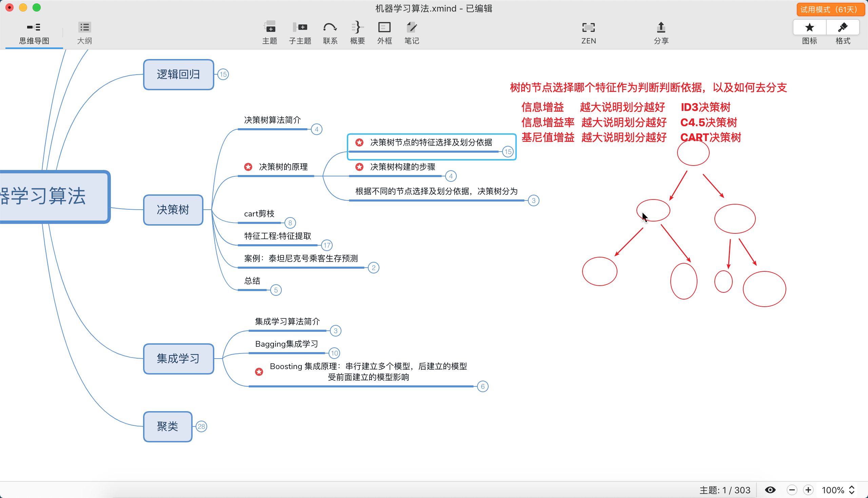
Task: Expand the 聚类 node's 28 subtopics
Action: tap(201, 426)
